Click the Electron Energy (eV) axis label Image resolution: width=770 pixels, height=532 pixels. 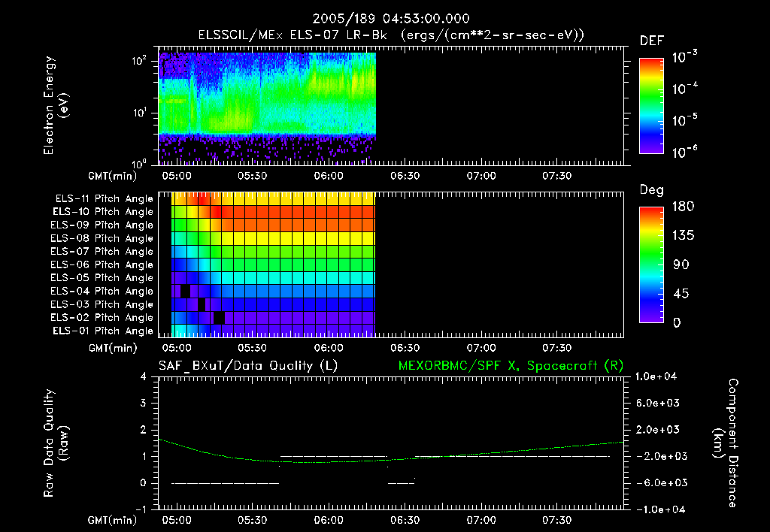[56, 105]
